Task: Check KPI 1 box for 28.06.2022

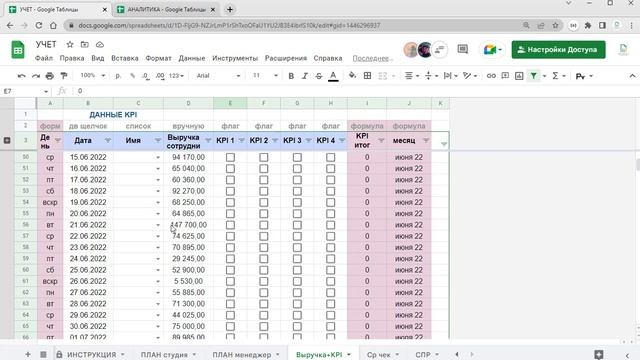Action: [230, 304]
